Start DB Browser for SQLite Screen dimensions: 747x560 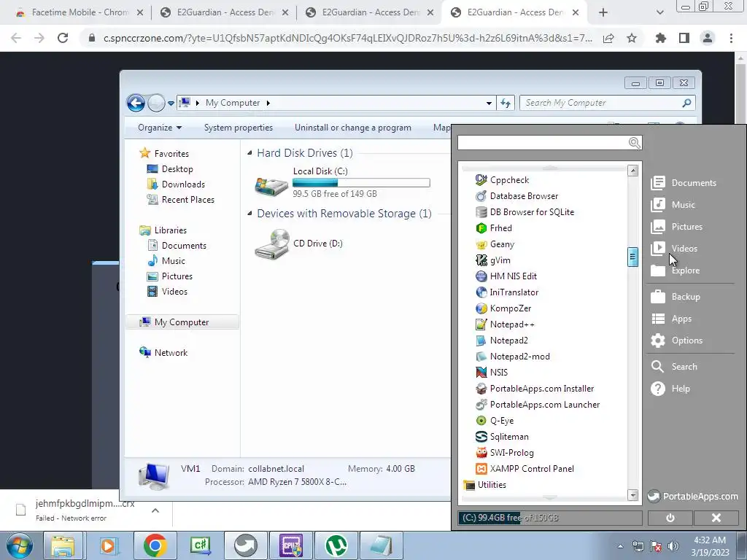tap(525, 212)
